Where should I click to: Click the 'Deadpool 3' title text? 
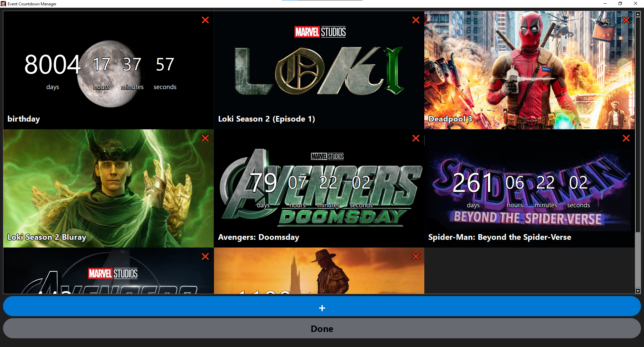point(450,119)
